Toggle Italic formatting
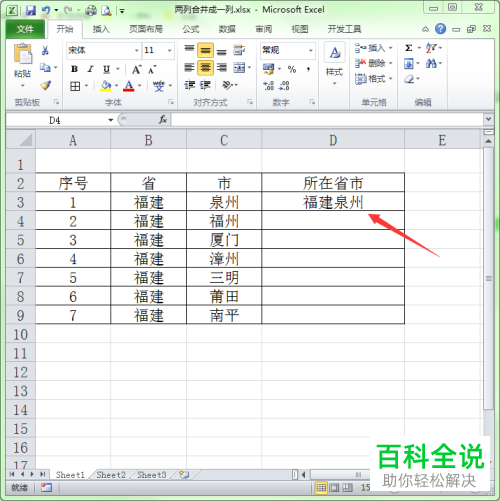Viewport: 500px width, 501px height. coord(90,69)
